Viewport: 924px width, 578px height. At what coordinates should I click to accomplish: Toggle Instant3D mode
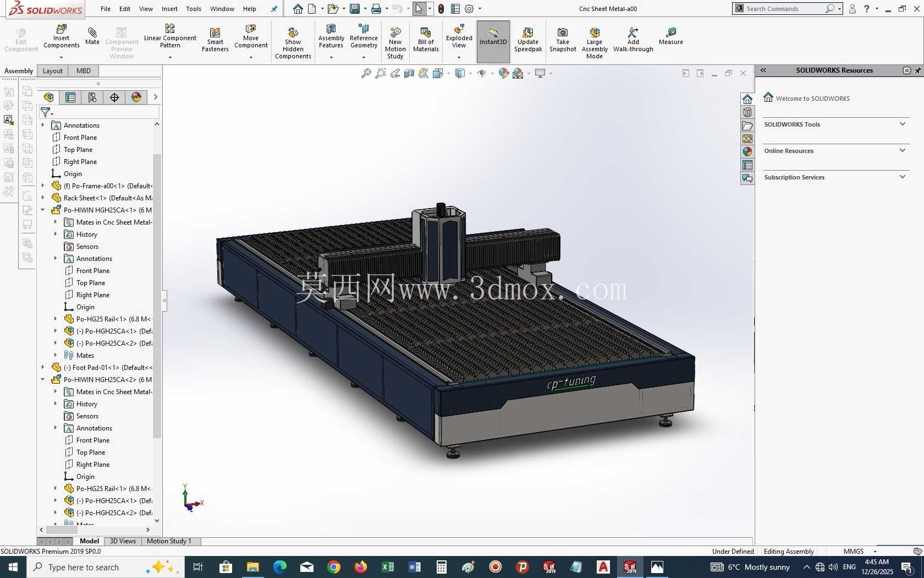tap(493, 41)
